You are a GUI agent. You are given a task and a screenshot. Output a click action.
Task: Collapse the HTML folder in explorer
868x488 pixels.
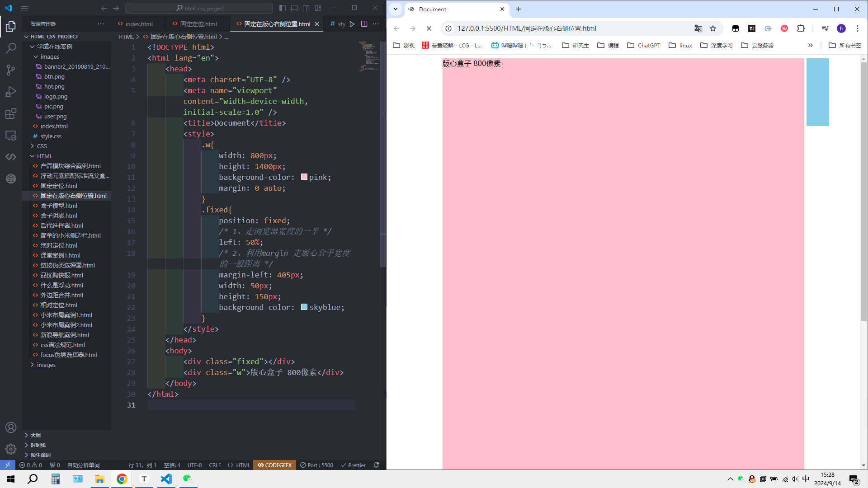pyautogui.click(x=44, y=156)
